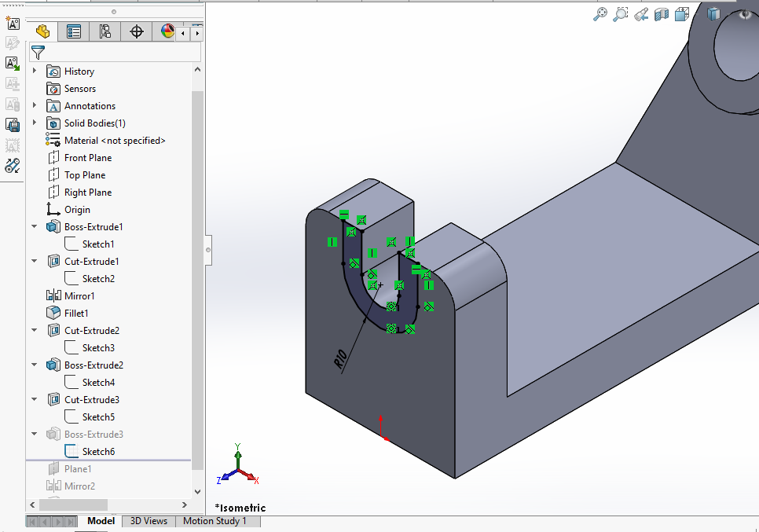Open the DisplayManager color ball tab
The height and width of the screenshot is (532, 759).
click(167, 31)
